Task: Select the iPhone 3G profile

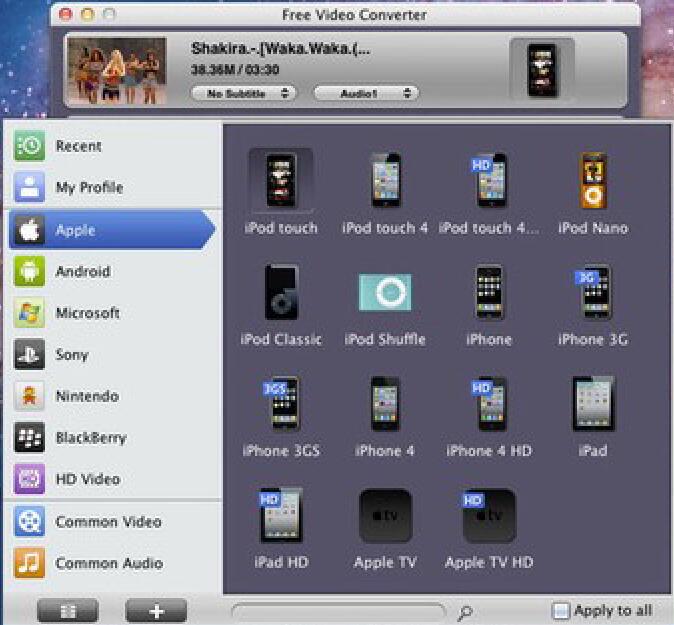Action: (x=593, y=304)
